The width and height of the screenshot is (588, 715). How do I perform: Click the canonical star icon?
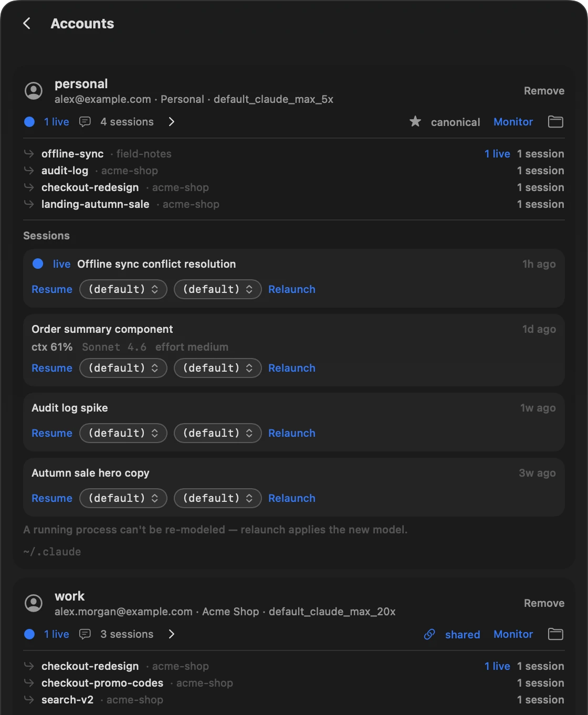tap(415, 122)
